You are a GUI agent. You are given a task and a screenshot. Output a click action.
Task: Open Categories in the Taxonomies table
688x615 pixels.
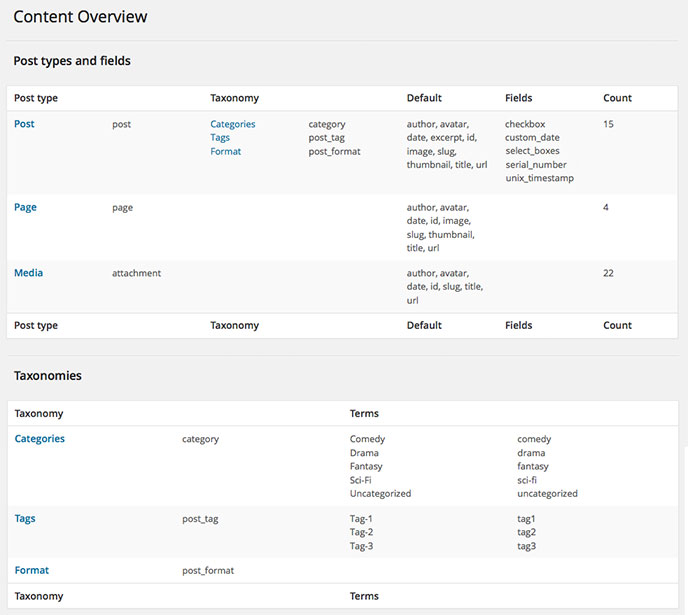40,439
